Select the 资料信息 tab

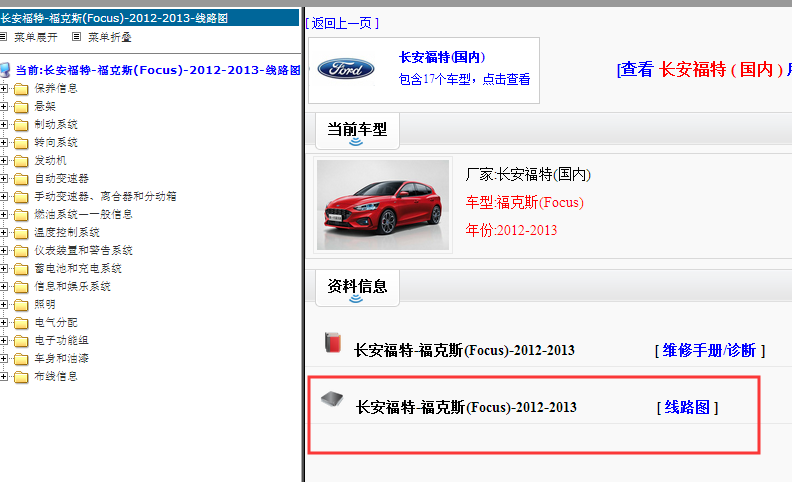(x=357, y=287)
